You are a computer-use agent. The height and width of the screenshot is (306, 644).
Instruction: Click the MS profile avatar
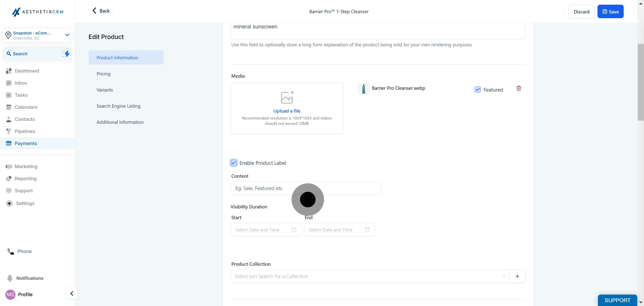click(x=10, y=295)
